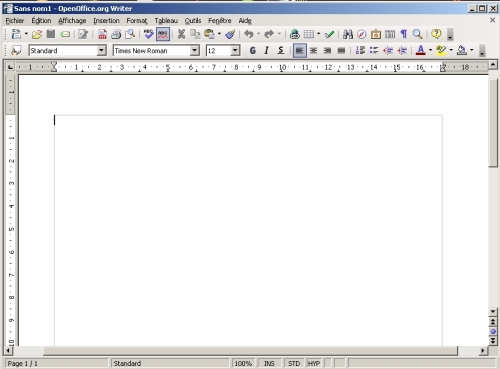
Task: Open background color dropdown arrow
Action: (x=472, y=51)
